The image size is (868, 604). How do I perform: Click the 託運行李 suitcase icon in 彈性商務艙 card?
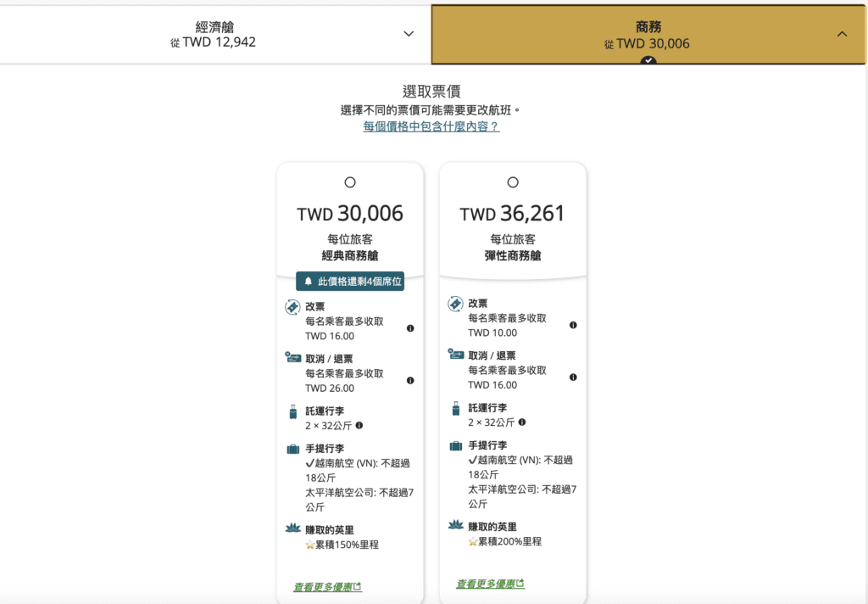click(x=455, y=408)
